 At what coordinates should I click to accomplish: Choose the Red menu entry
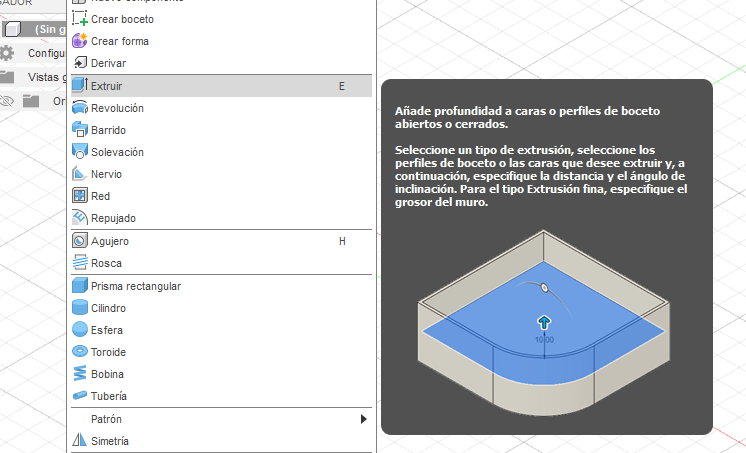221,196
